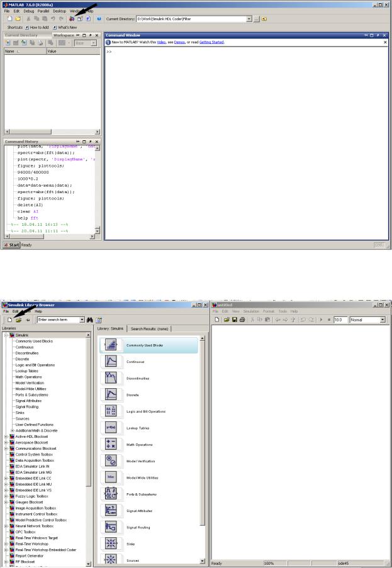Click the How to Add shortcut

(x=36, y=28)
